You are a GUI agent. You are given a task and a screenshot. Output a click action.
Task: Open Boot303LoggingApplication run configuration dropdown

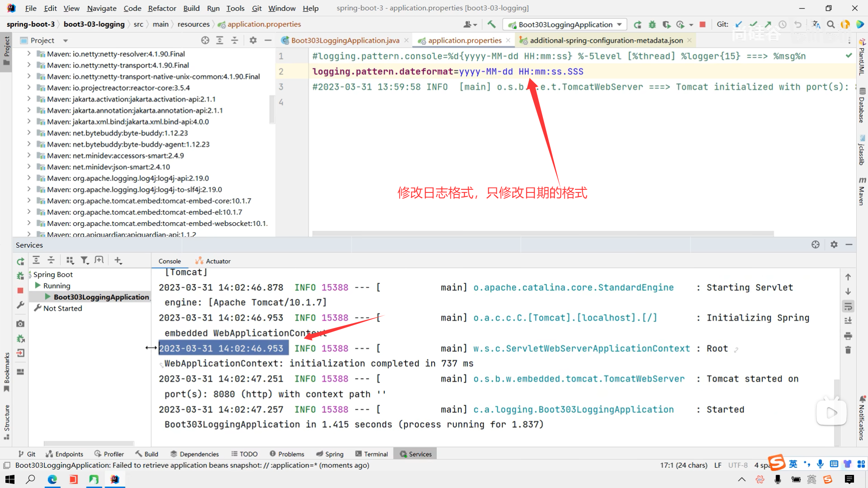[x=565, y=24]
